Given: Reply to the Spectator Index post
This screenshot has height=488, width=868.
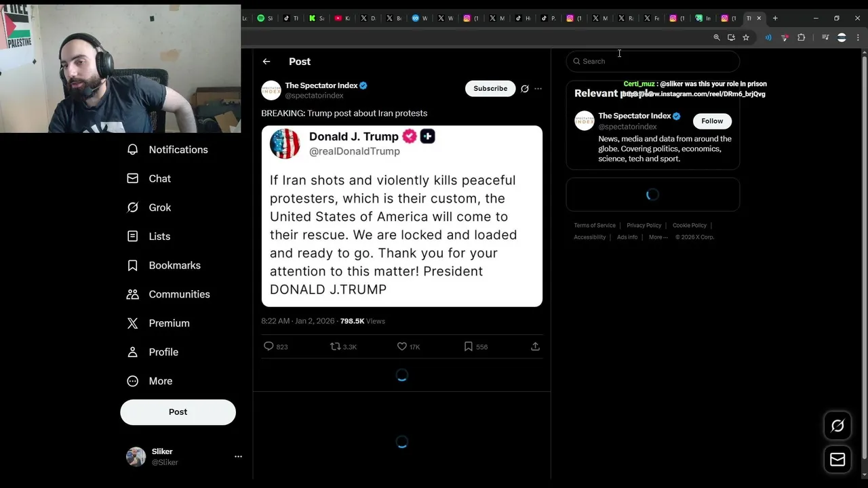Looking at the screenshot, I should [269, 346].
